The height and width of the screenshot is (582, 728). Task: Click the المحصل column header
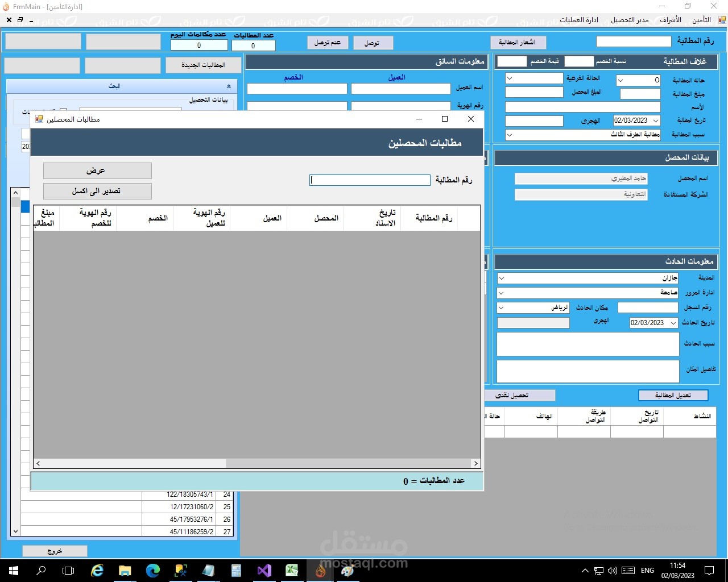pos(316,218)
